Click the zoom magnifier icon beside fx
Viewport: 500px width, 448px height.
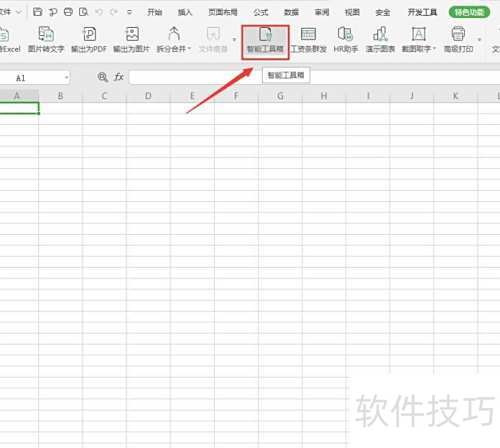(103, 77)
